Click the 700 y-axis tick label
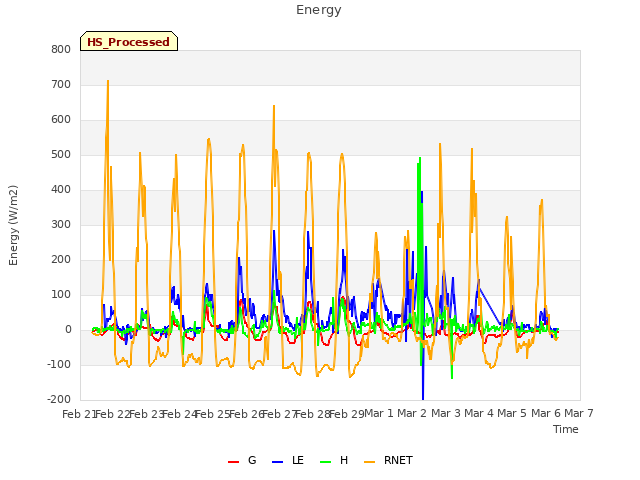Image resolution: width=640 pixels, height=480 pixels. pos(61,84)
